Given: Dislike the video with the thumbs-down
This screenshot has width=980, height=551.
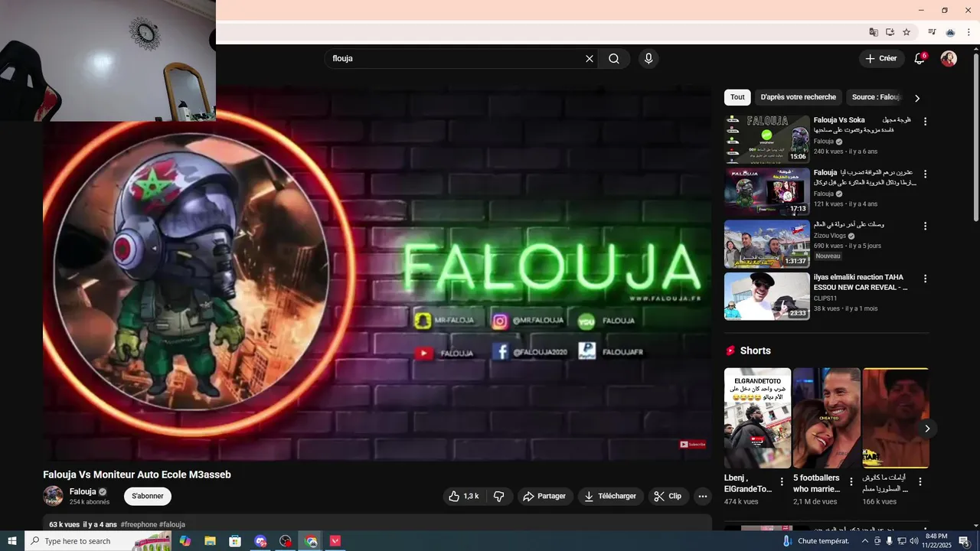Looking at the screenshot, I should click(499, 496).
